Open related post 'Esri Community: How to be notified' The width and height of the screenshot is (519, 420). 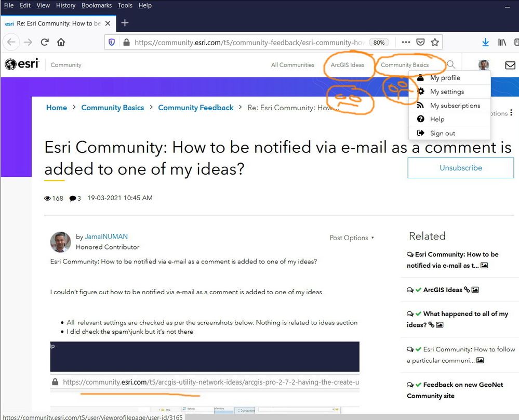pos(453,260)
